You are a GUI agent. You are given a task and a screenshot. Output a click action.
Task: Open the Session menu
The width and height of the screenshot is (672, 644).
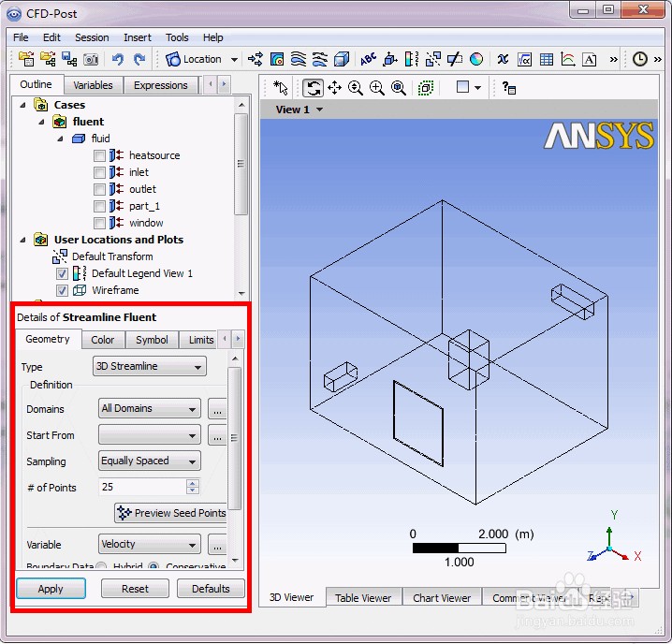click(x=92, y=37)
